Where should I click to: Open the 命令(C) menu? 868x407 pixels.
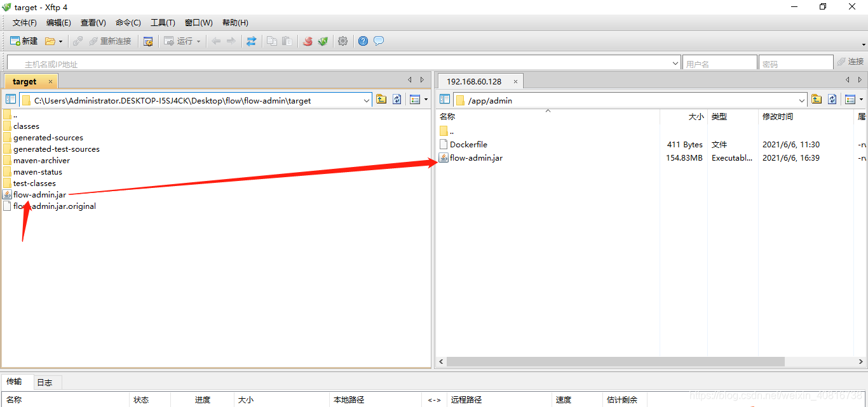click(x=128, y=23)
